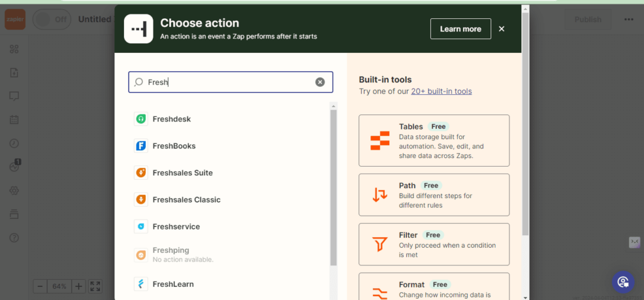The image size is (644, 300).
Task: Click the magnifier icon in the search box
Action: pyautogui.click(x=139, y=82)
